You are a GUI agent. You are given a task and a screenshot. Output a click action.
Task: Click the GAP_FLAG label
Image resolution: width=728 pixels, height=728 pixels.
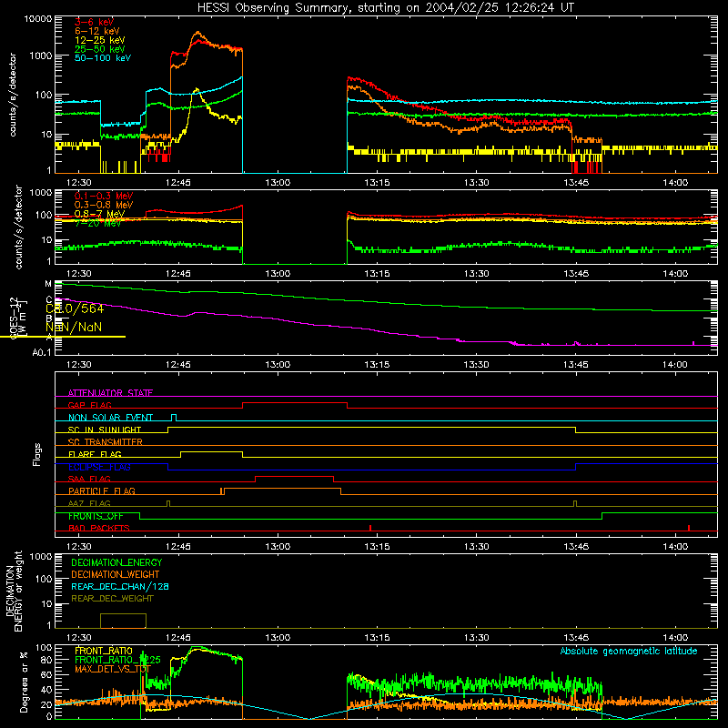click(89, 405)
